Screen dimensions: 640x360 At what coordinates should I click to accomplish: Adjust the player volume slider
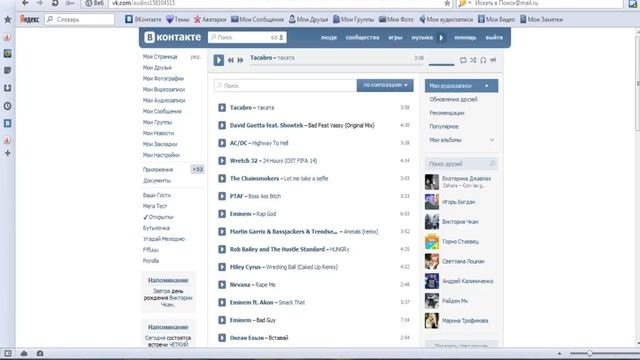coord(441,64)
